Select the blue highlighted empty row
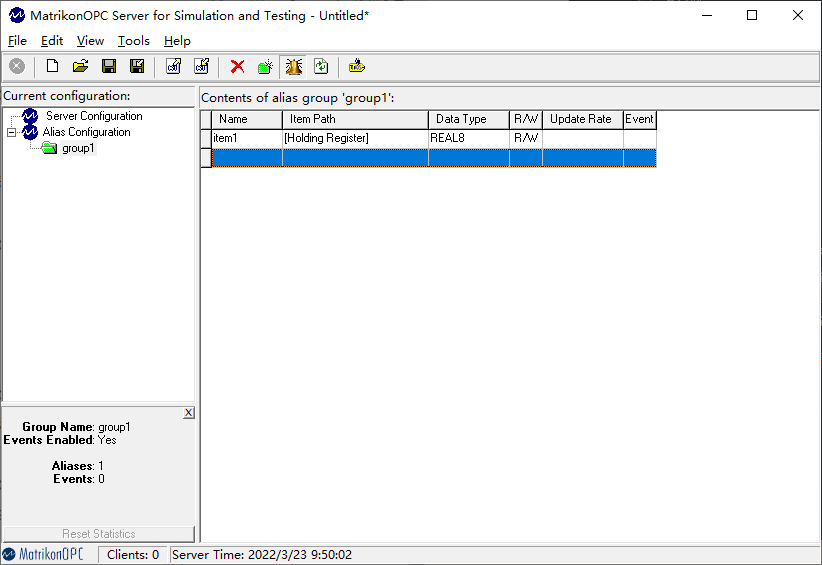Image resolution: width=822 pixels, height=565 pixels. [434, 158]
